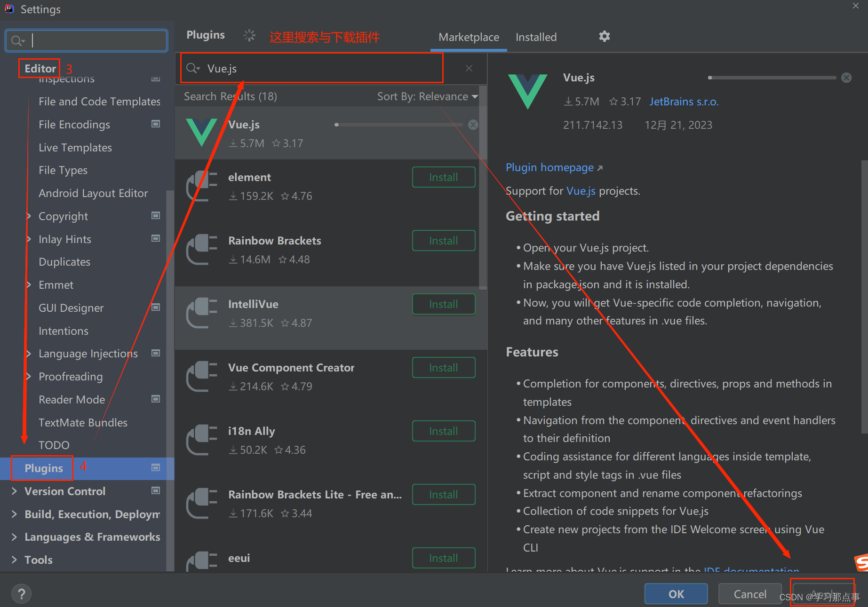Click Vue.js download progress bar in results

(x=399, y=125)
